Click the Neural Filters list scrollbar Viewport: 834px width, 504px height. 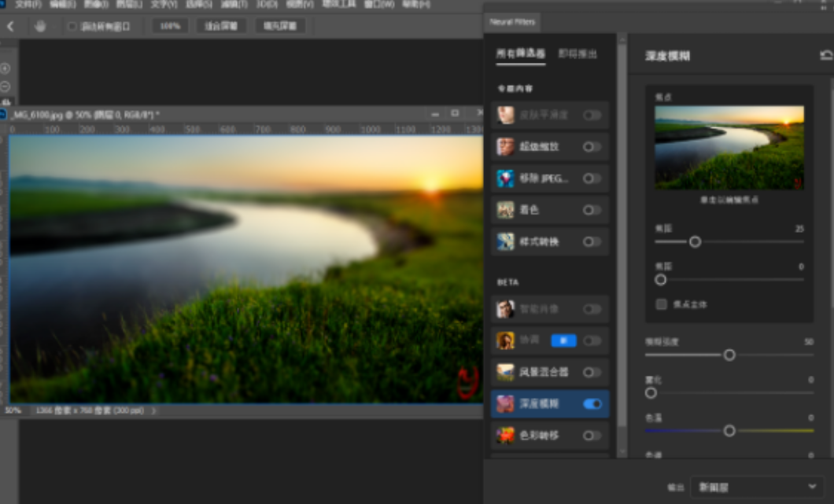point(622,234)
